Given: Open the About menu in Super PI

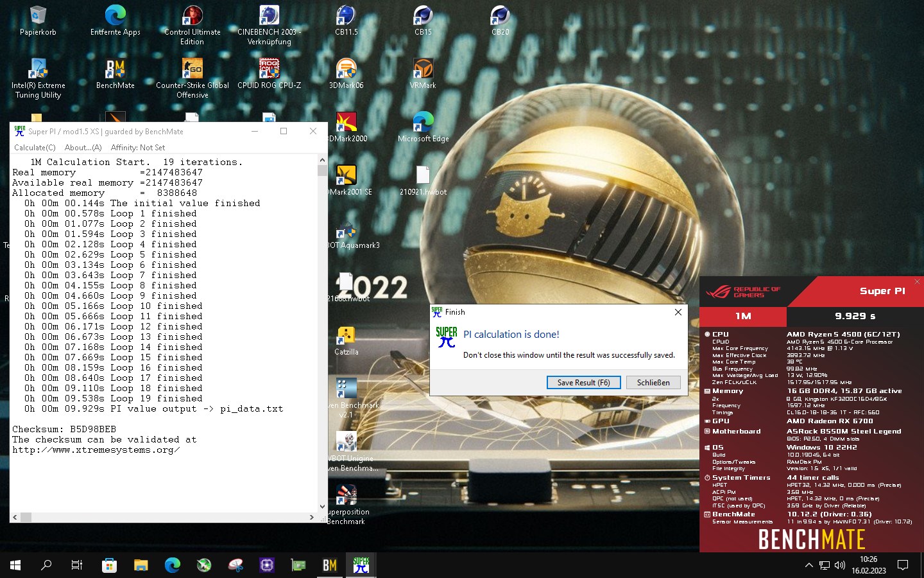Looking at the screenshot, I should 83,148.
